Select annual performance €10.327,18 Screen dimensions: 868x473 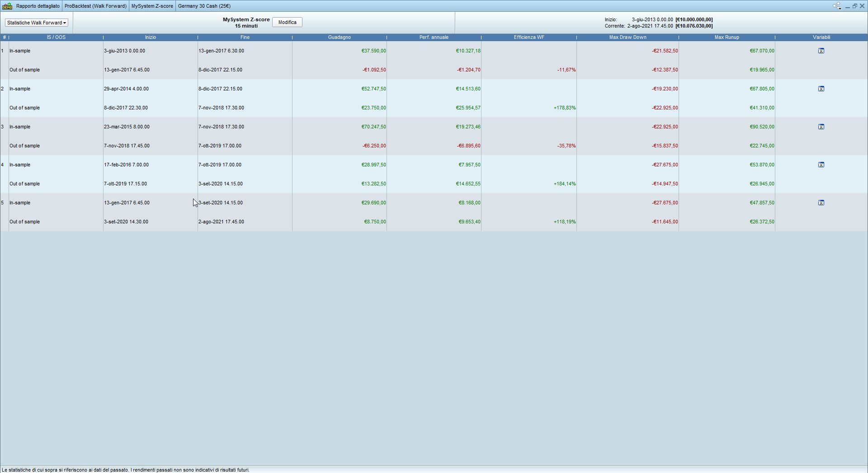pos(468,51)
